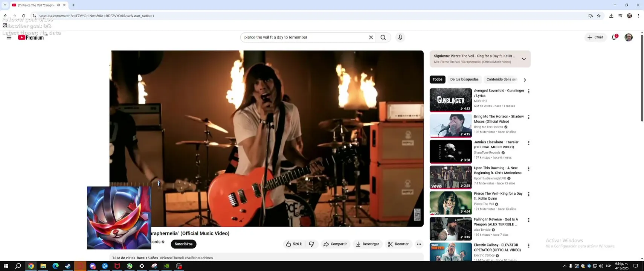The image size is (644, 271).
Task: Open Jamie's Elsewhere - Traveler title
Action: (496, 145)
